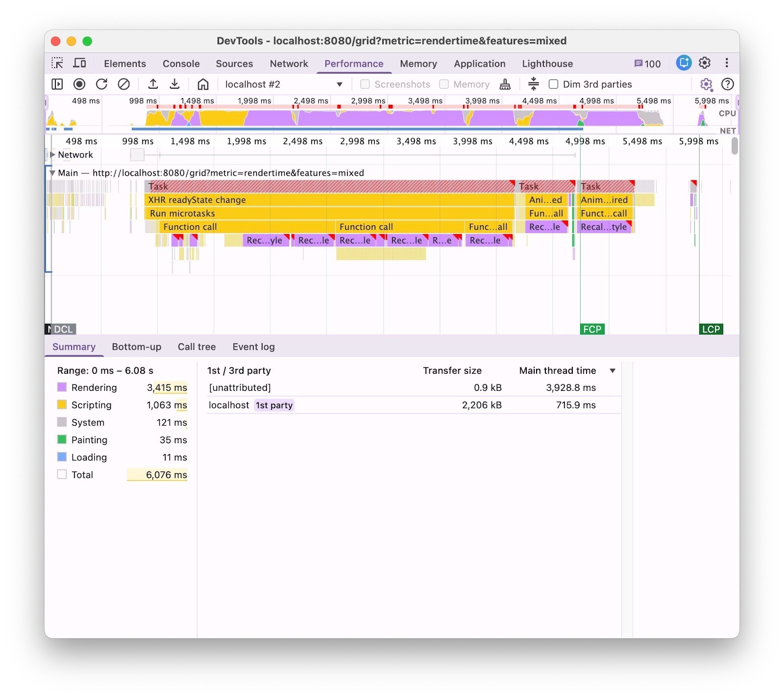Enable the Screenshots checkbox

coord(365,84)
